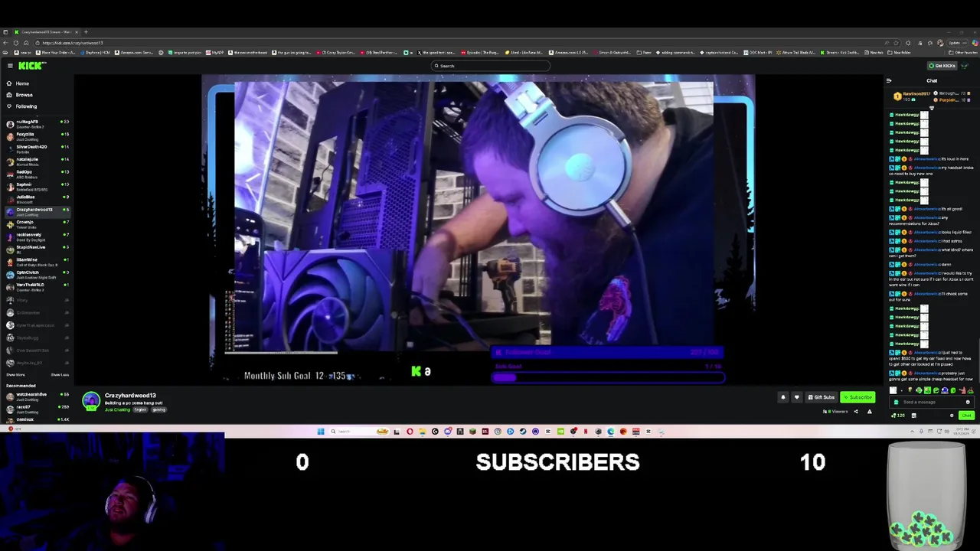980x551 pixels.
Task: Click Crazyhardwood13 streamer avatar below video
Action: tap(91, 401)
